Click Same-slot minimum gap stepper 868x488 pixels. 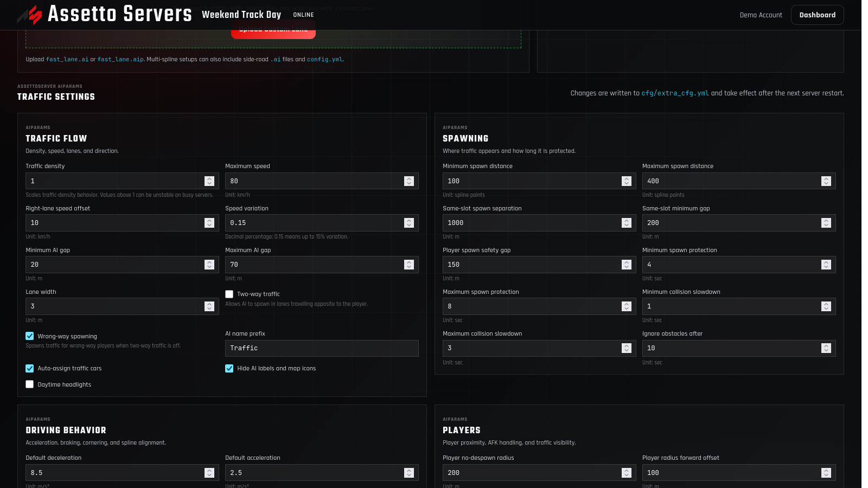pyautogui.click(x=826, y=223)
